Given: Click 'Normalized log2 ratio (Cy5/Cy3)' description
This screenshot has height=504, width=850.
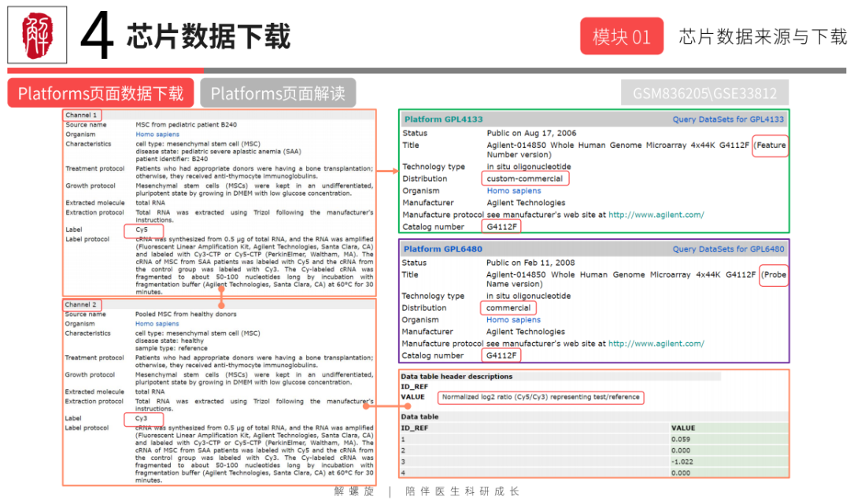Looking at the screenshot, I should pos(541,397).
